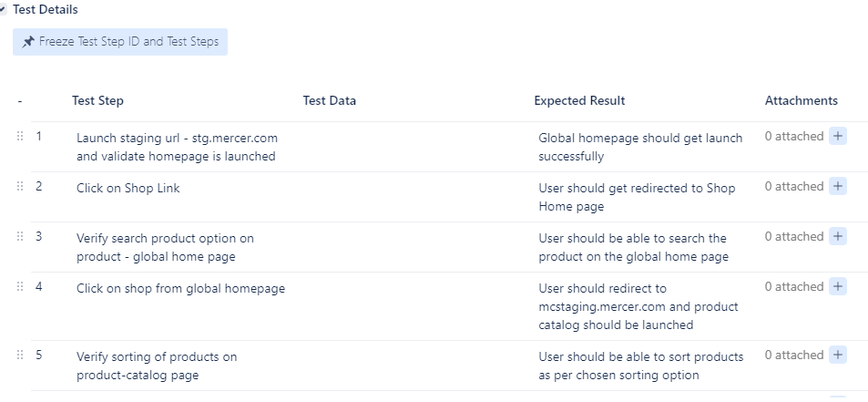The image size is (868, 402).
Task: Click the Attachments column header
Action: pos(801,100)
